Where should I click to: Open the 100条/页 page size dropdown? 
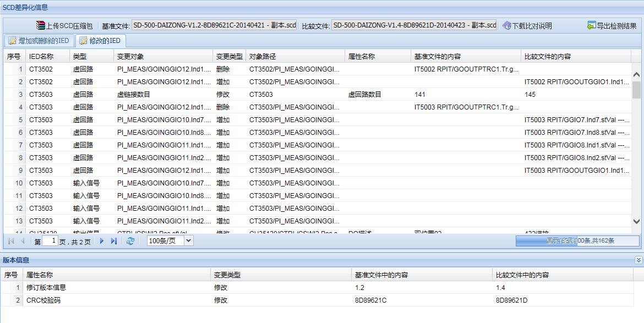click(x=189, y=241)
